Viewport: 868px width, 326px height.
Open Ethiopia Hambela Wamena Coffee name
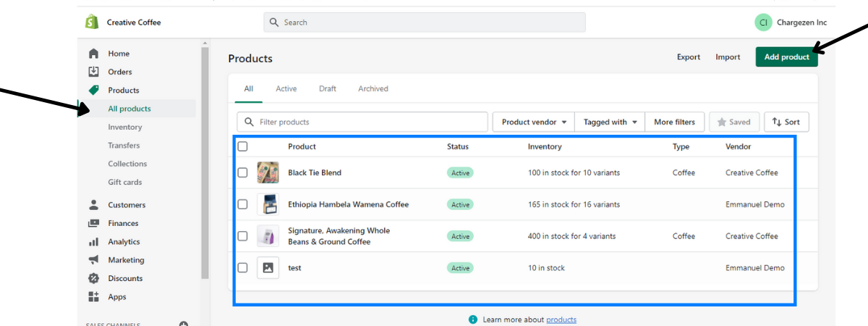(x=348, y=204)
